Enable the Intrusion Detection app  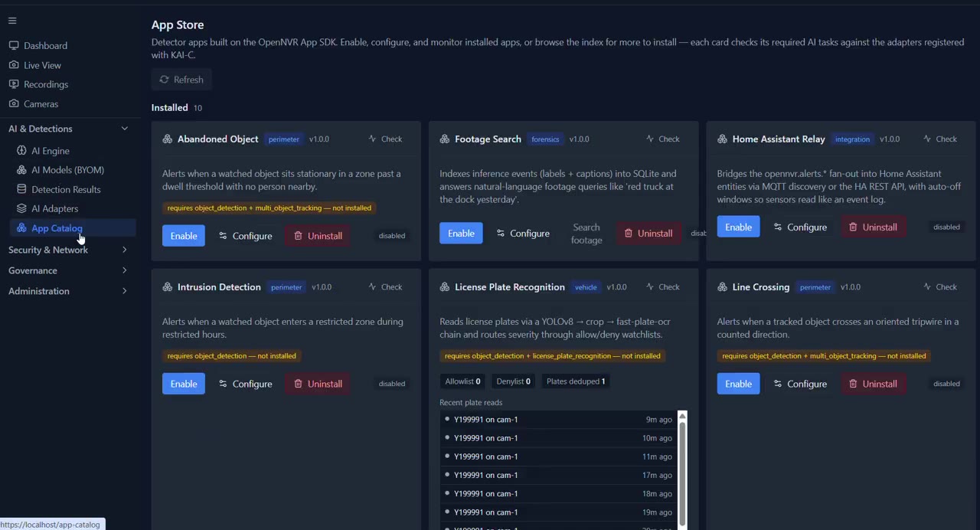(184, 384)
